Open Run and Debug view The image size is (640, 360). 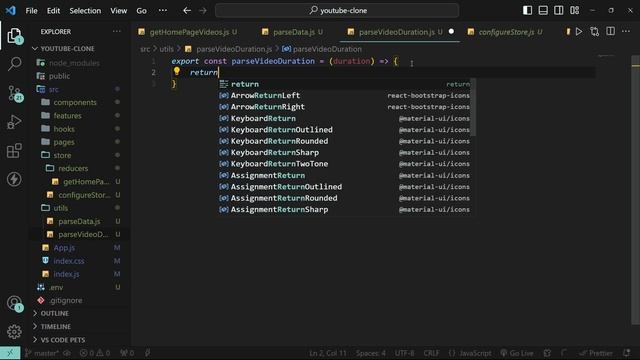tap(14, 122)
